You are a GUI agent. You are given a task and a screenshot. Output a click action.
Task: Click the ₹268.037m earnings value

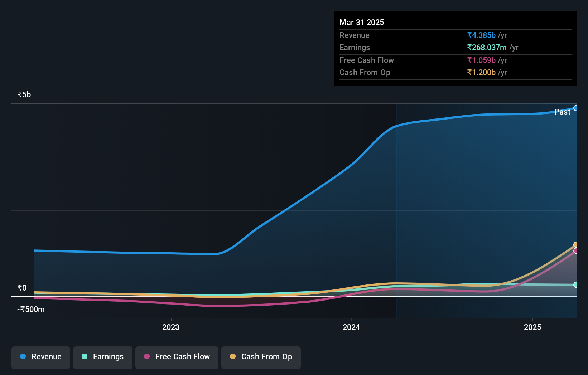tap(487, 47)
